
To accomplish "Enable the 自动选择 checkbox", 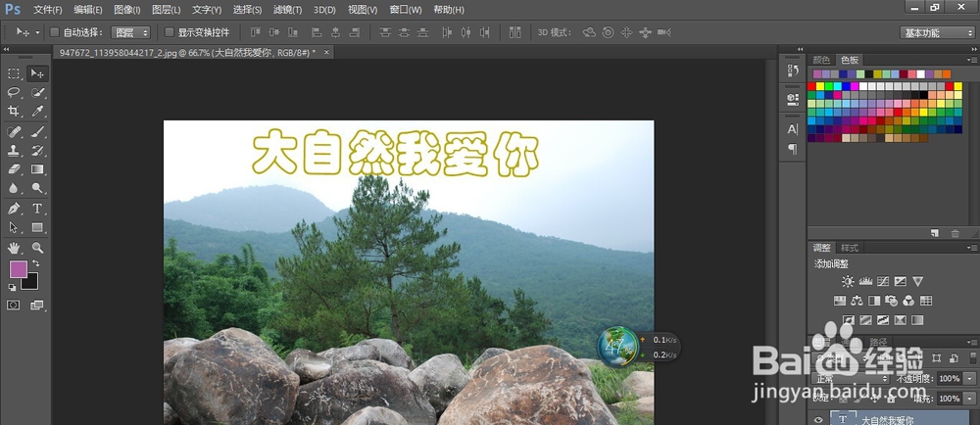I will pos(54,32).
